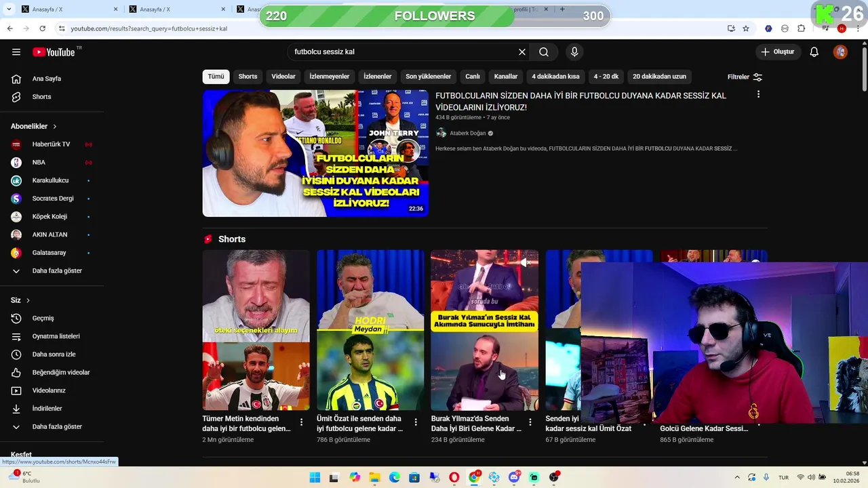Open the YouTube hamburger guide menu
Viewport: 868px width, 488px height.
click(16, 52)
